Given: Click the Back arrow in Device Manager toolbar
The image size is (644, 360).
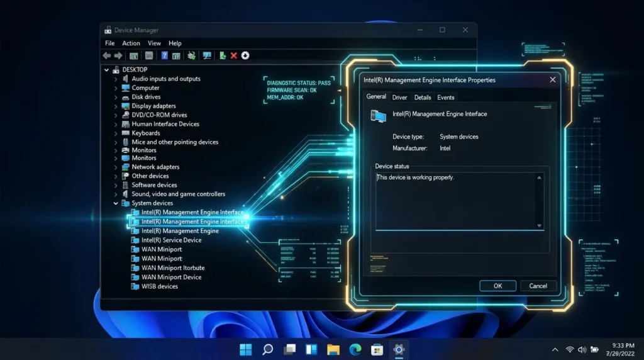Looking at the screenshot, I should point(107,55).
